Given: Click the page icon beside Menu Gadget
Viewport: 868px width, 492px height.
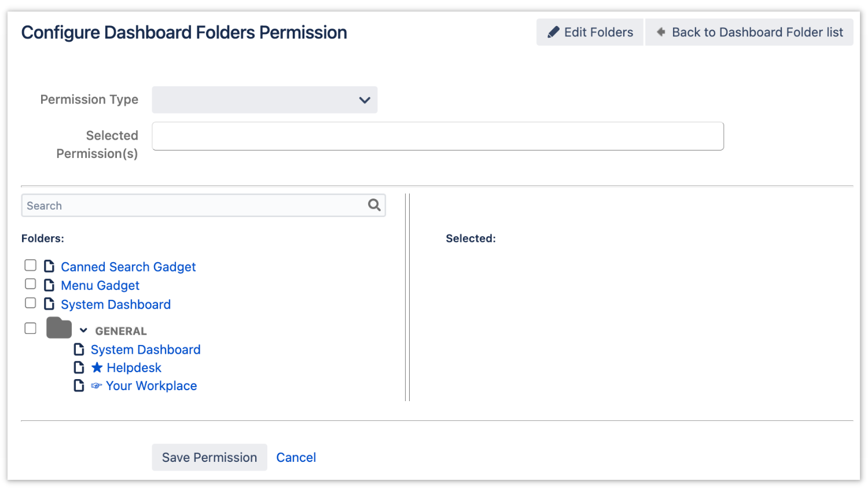Looking at the screenshot, I should (x=50, y=285).
